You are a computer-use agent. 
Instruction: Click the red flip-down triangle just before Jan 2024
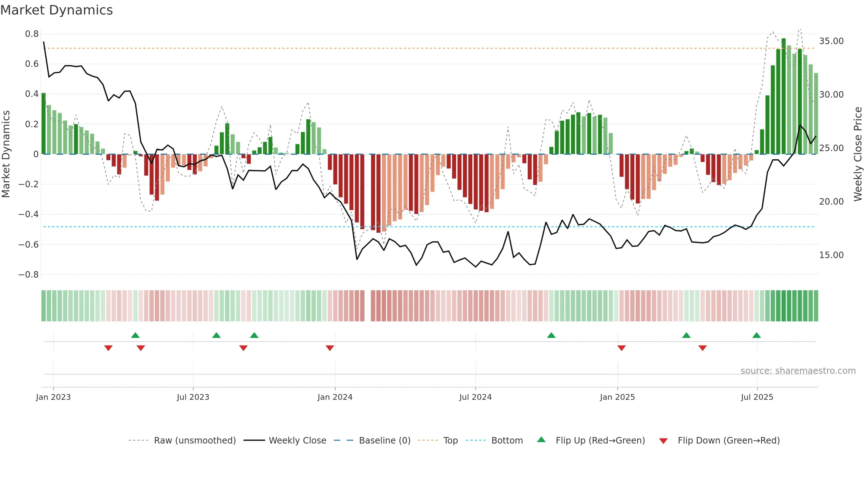[330, 348]
